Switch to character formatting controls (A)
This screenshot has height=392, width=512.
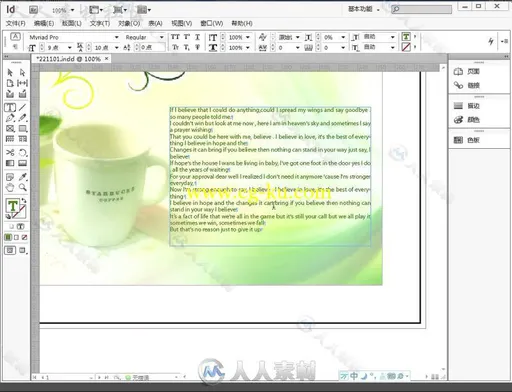coord(15,37)
